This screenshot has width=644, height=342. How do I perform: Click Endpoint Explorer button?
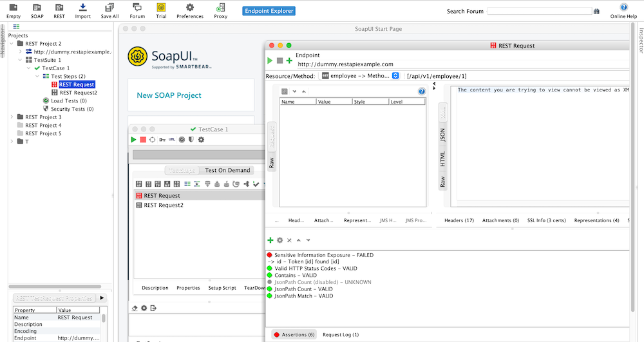pos(269,11)
